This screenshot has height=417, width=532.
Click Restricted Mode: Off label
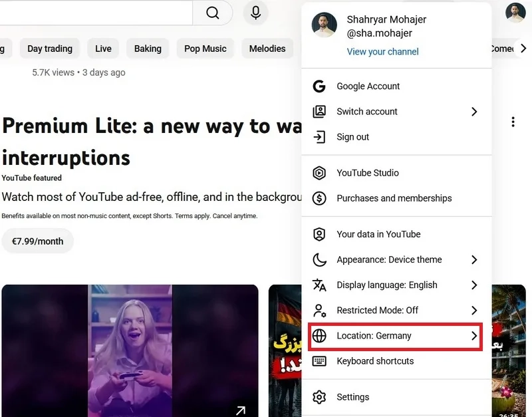[377, 311]
